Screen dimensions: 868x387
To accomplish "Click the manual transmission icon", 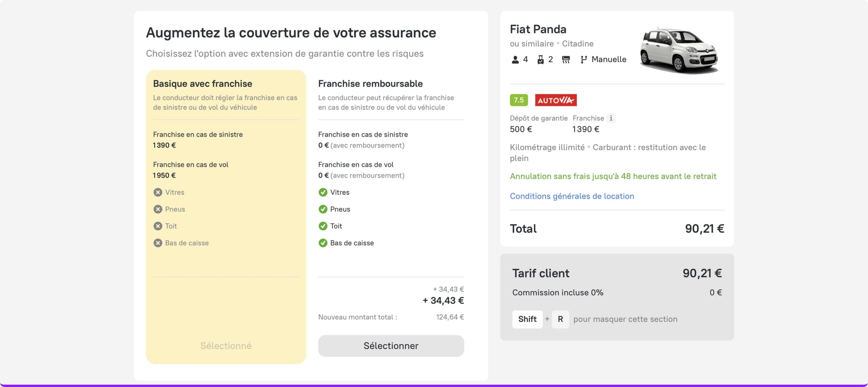I will [x=583, y=60].
